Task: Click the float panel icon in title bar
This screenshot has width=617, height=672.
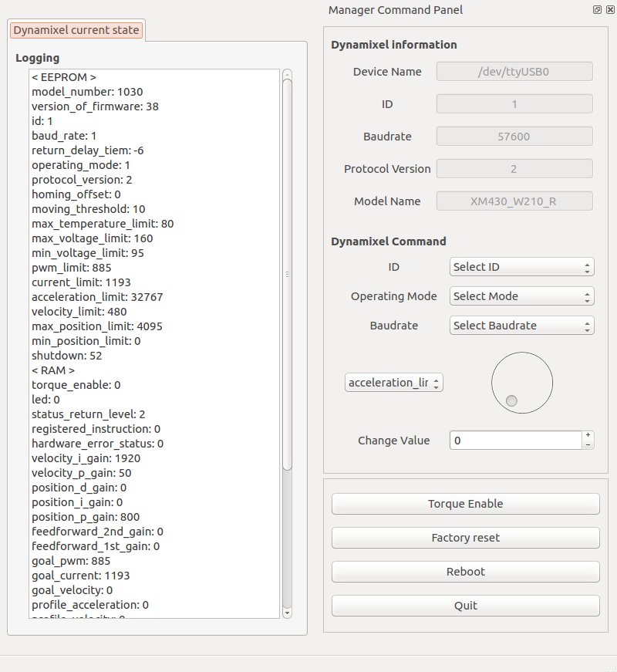Action: 598,10
